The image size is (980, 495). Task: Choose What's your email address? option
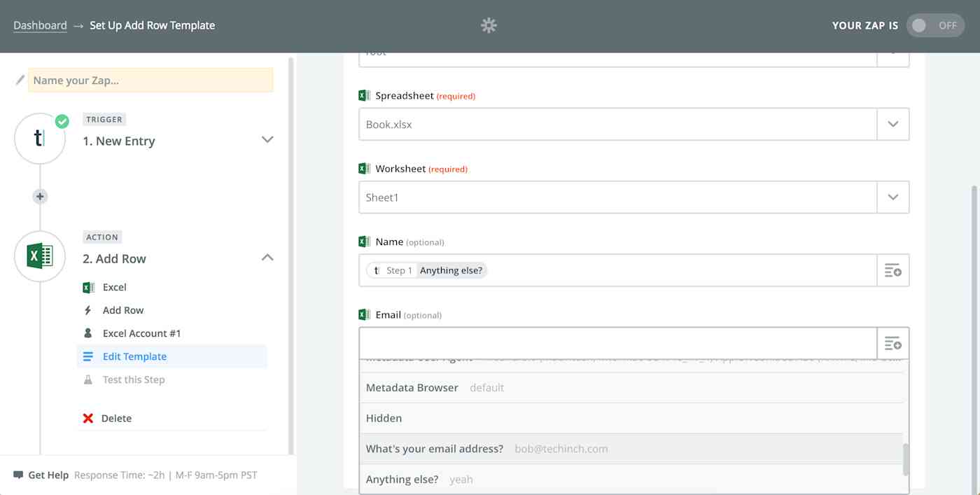tap(631, 449)
